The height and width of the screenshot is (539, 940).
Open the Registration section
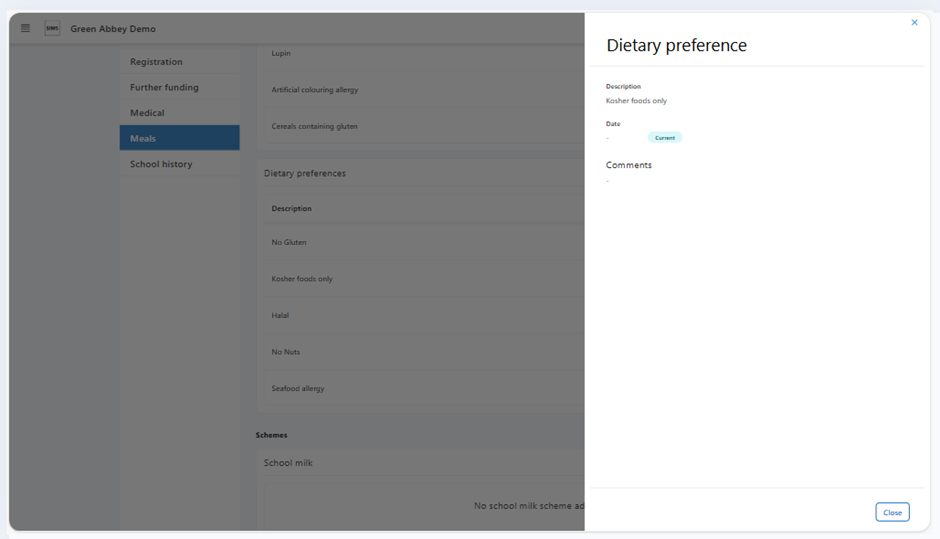click(156, 62)
